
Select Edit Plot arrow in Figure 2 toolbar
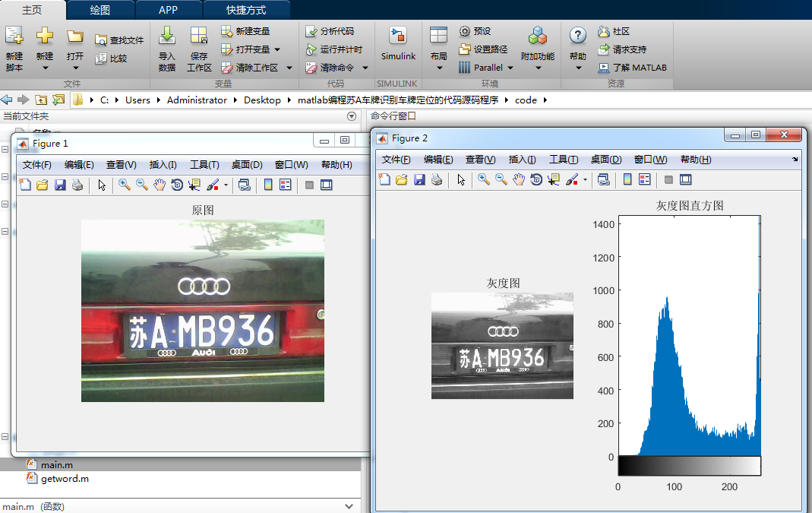461,180
